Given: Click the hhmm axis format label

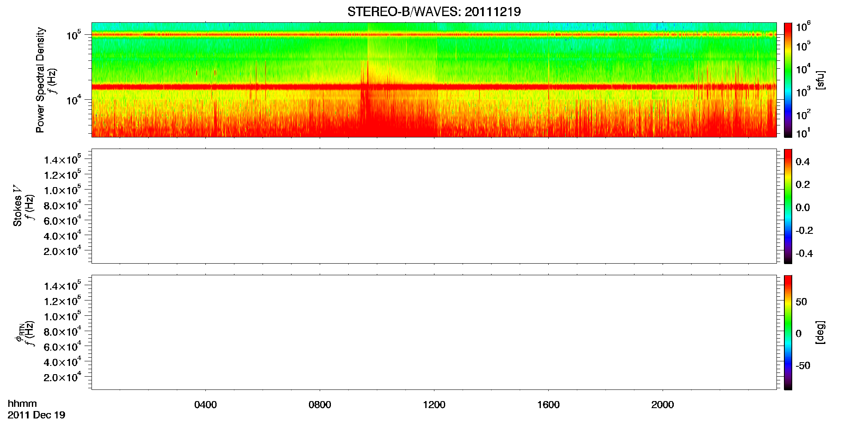Looking at the screenshot, I should coord(22,404).
